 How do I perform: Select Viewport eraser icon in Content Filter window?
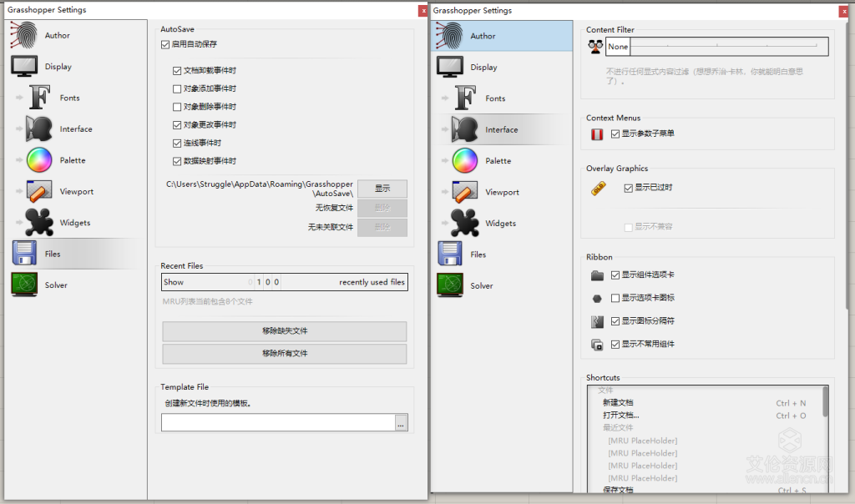[x=464, y=192]
